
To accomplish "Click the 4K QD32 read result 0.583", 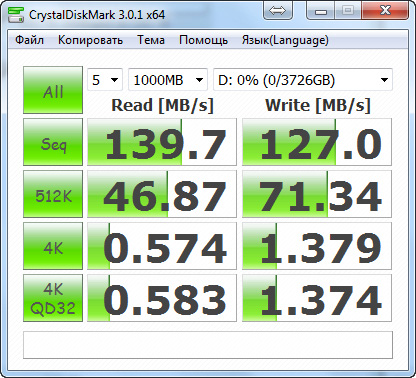I will [x=162, y=298].
